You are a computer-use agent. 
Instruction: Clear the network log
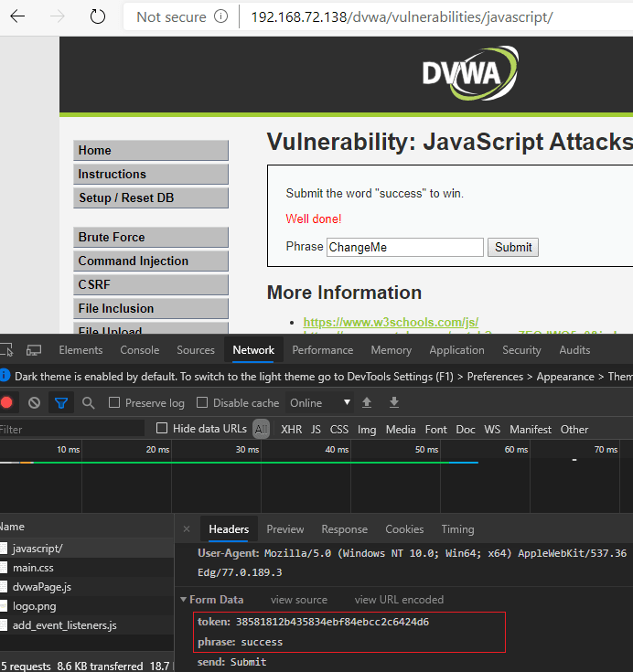(x=35, y=403)
